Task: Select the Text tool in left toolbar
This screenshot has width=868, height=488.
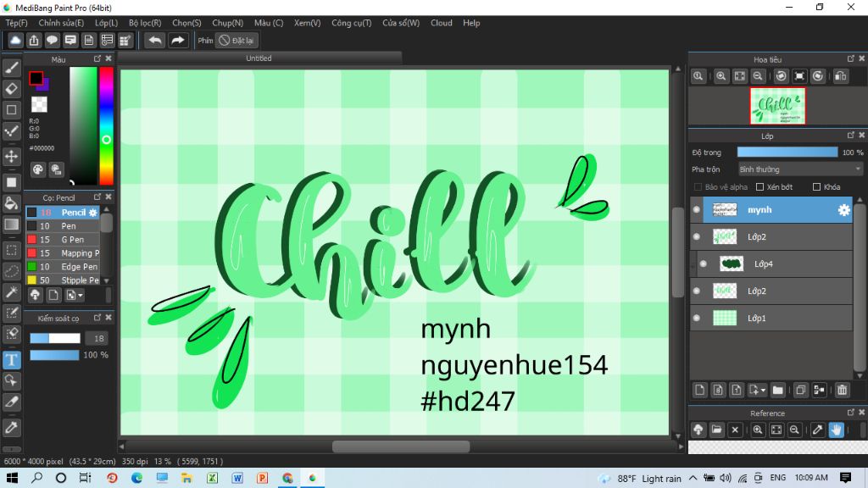Action: (x=12, y=360)
